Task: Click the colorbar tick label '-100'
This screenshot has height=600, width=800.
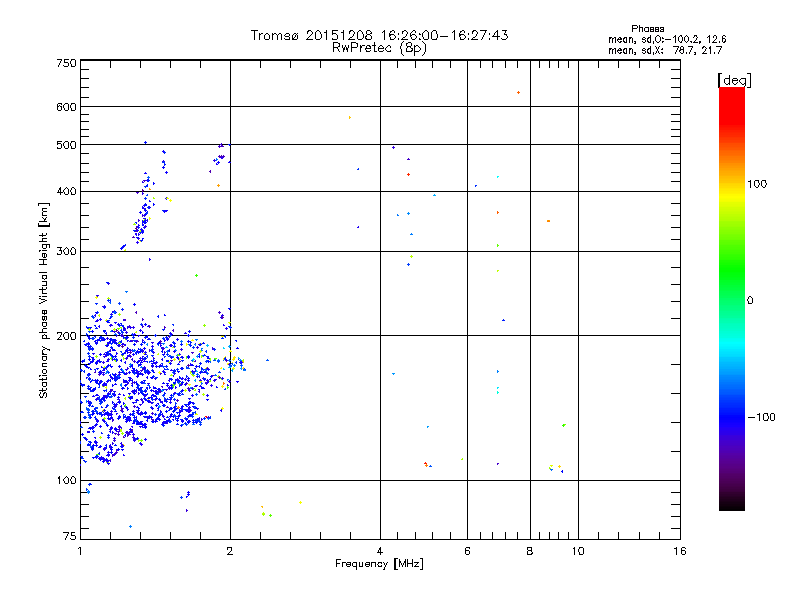Action: [762, 417]
